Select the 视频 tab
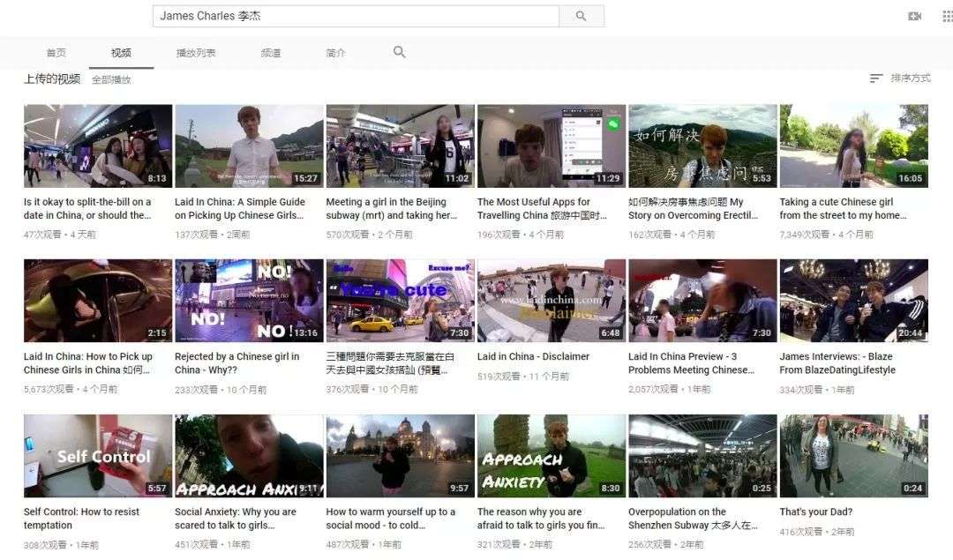 tap(121, 53)
